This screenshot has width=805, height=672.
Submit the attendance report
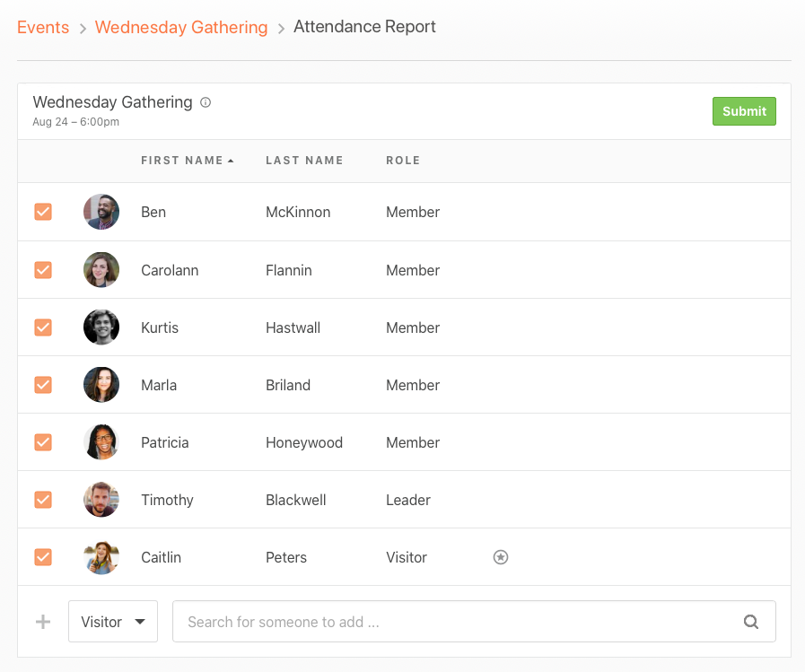tap(744, 111)
